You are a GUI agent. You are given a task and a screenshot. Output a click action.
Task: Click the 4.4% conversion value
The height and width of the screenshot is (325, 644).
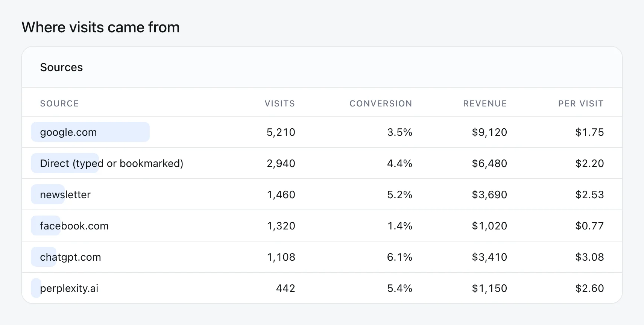tap(400, 163)
